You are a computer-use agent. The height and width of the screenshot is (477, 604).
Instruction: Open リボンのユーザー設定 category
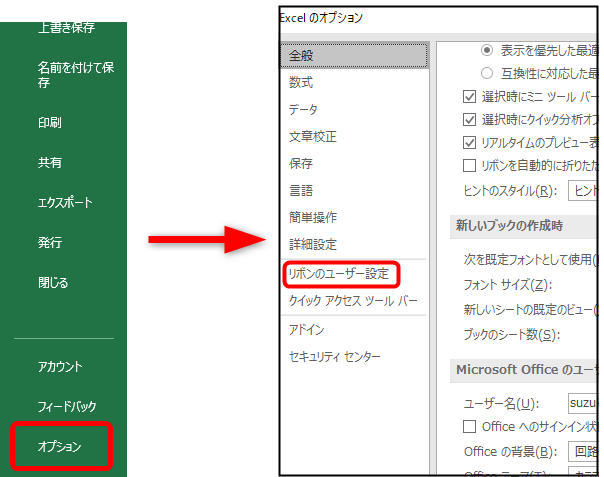338,273
